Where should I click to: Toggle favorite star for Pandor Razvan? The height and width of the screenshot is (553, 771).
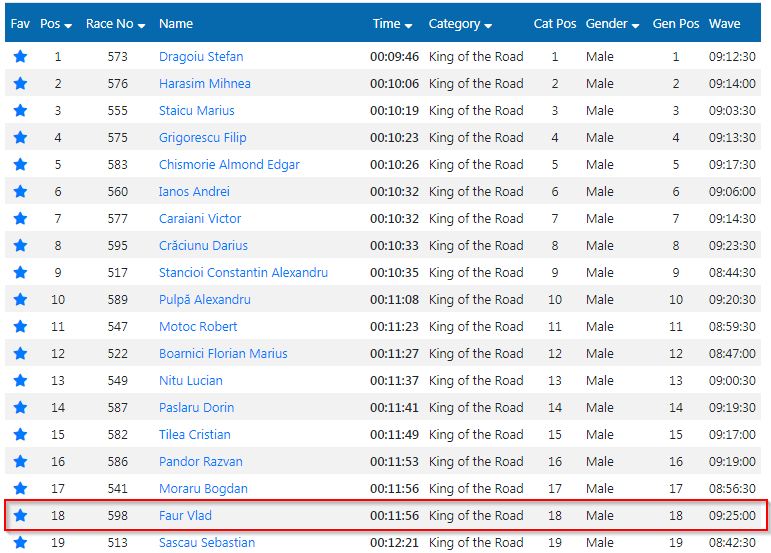point(20,462)
